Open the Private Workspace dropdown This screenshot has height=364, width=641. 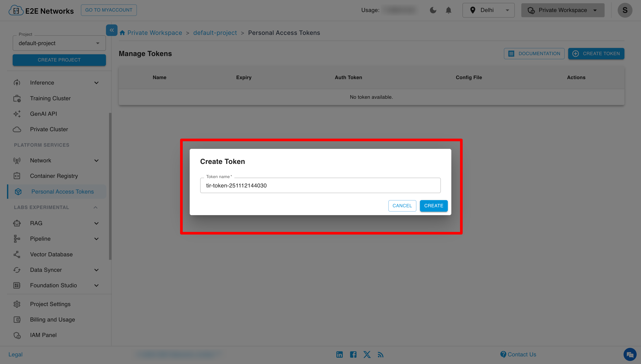click(563, 10)
